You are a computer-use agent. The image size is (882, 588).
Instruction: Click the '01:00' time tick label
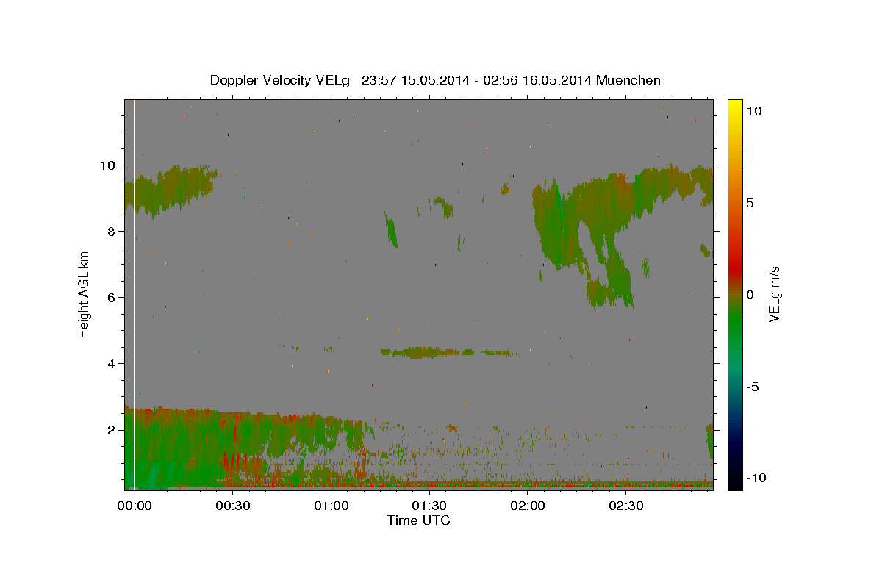click(331, 506)
